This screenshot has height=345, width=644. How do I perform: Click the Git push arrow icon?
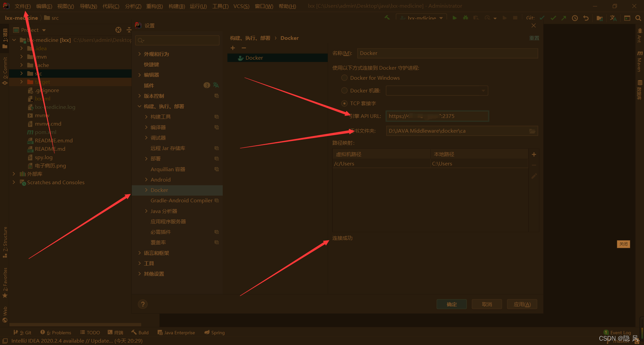(564, 18)
